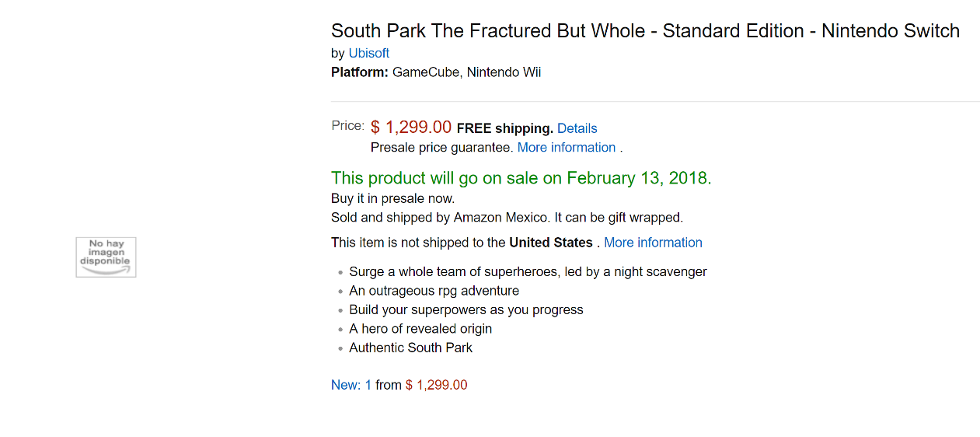Click the red $ 1,299.00 price
Viewport: 980px width, 437px height.
(x=411, y=127)
